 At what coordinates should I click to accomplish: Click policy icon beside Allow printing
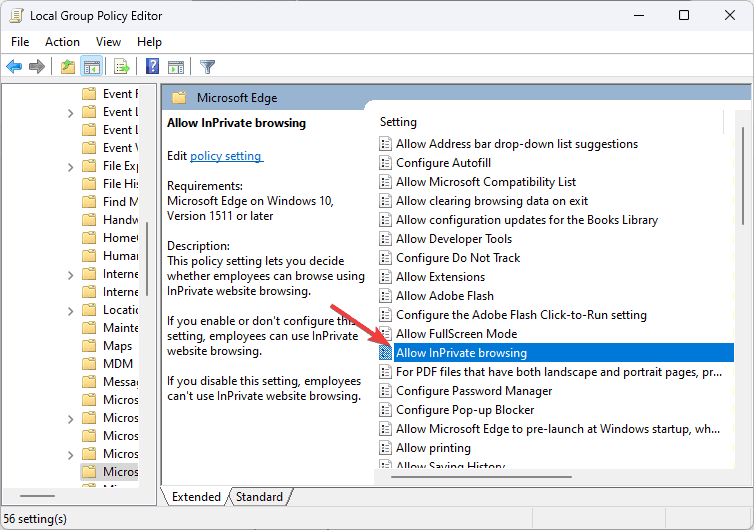coord(385,448)
